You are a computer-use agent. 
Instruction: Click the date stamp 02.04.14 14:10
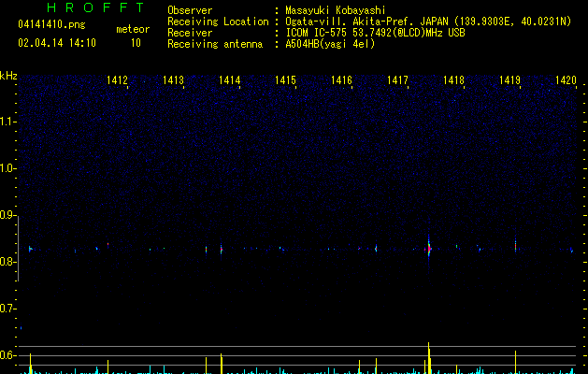click(57, 43)
